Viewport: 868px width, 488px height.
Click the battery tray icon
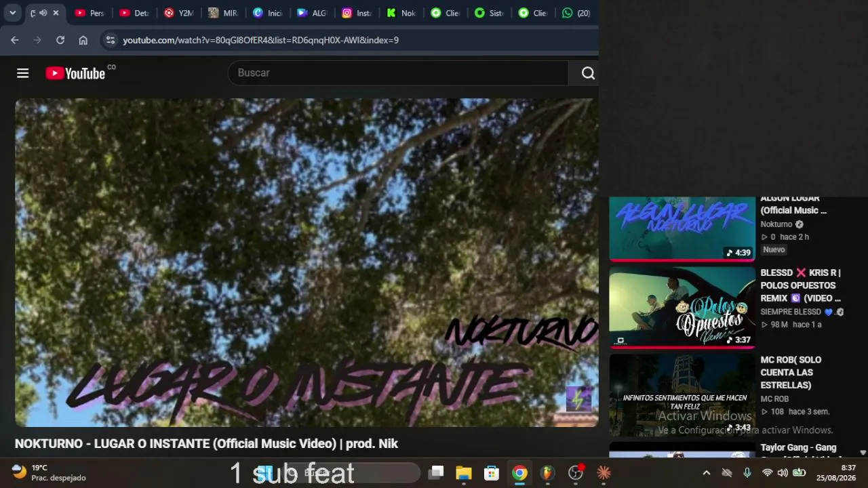pos(800,472)
